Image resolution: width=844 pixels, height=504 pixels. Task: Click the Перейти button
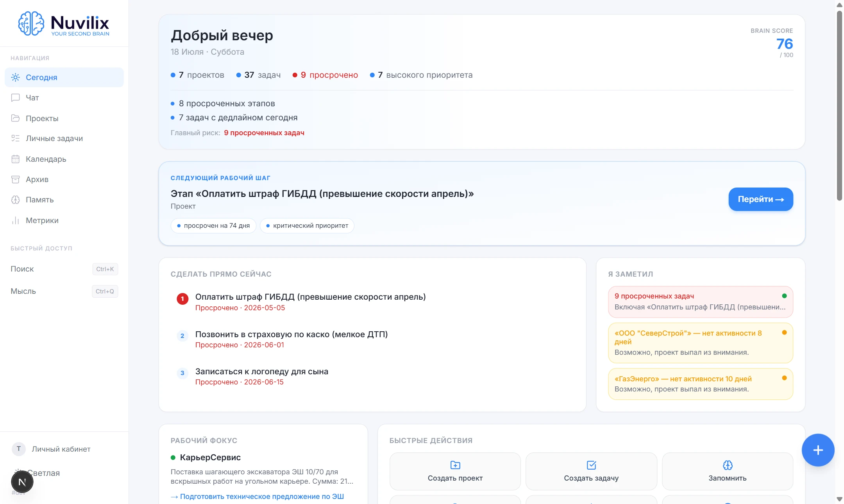tap(760, 199)
